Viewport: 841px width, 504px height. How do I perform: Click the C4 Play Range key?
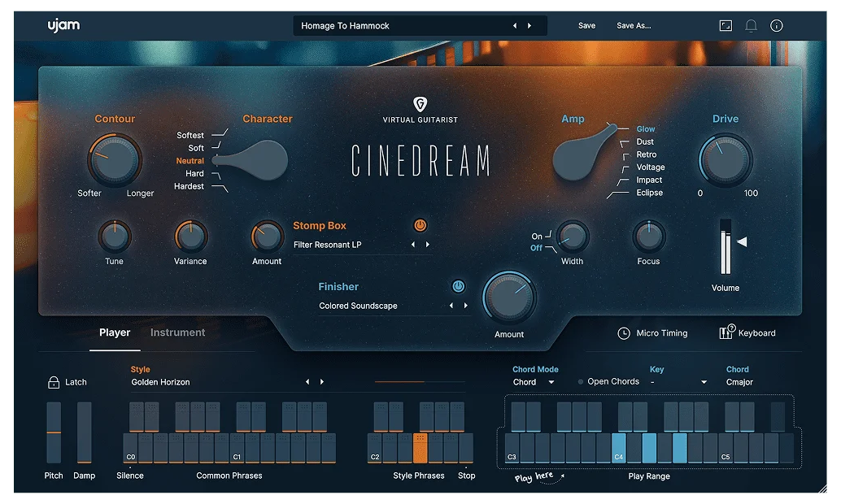[x=618, y=448]
